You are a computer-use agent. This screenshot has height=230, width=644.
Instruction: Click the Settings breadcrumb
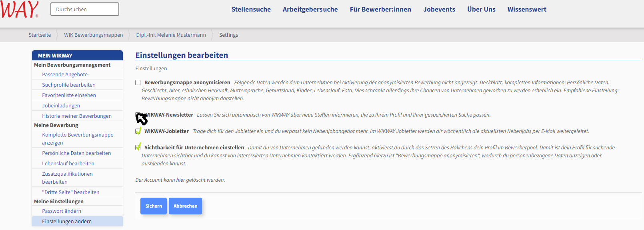[228, 35]
